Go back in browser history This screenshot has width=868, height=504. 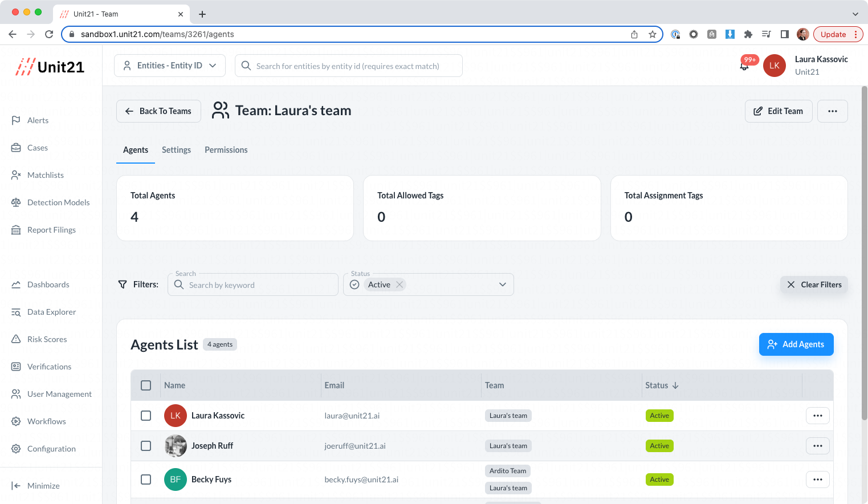(13, 34)
